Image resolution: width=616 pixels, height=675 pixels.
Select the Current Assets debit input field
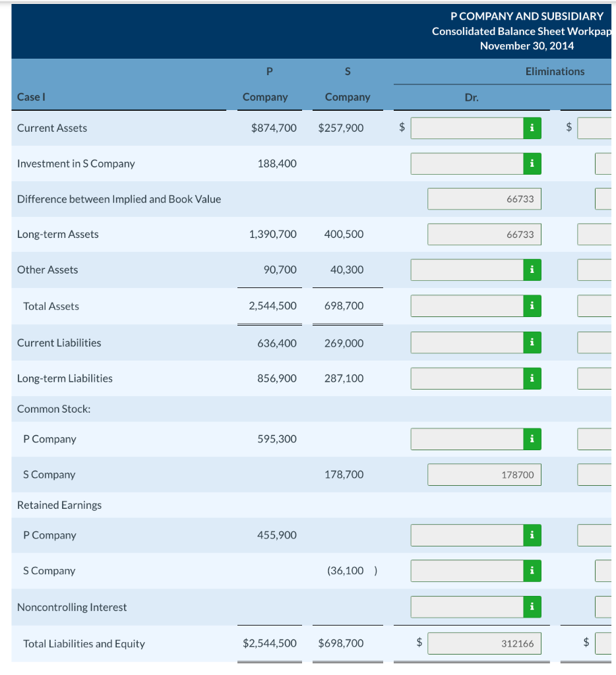coord(468,128)
